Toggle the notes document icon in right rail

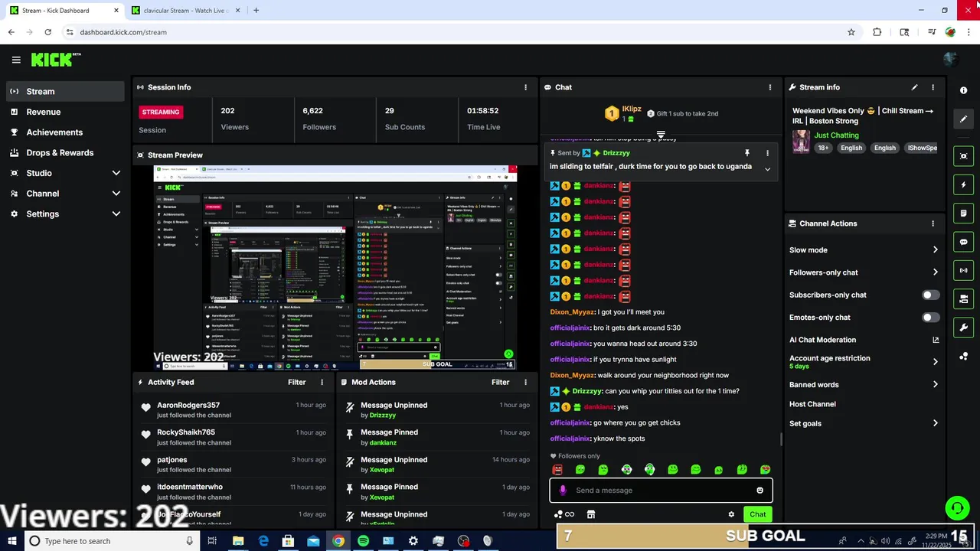coord(963,213)
